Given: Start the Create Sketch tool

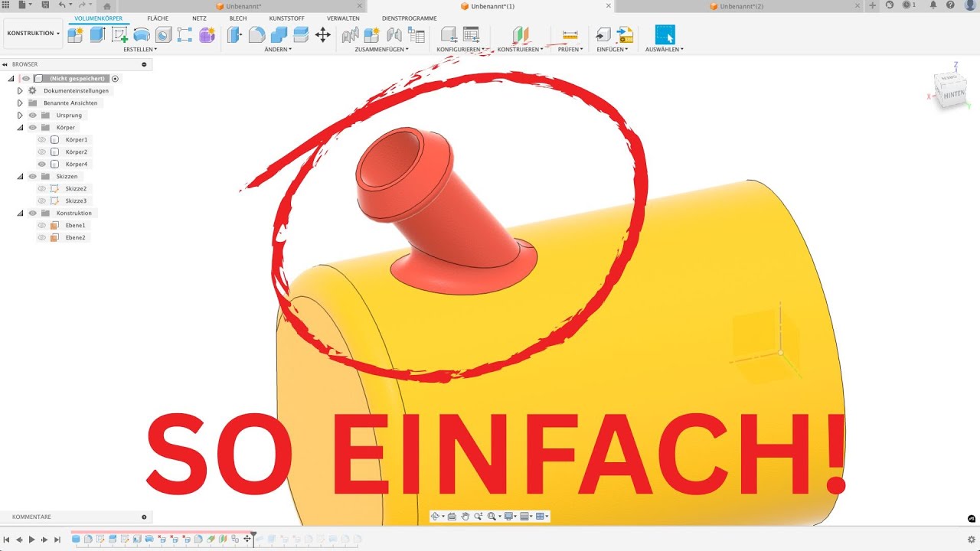Looking at the screenshot, I should coord(119,34).
